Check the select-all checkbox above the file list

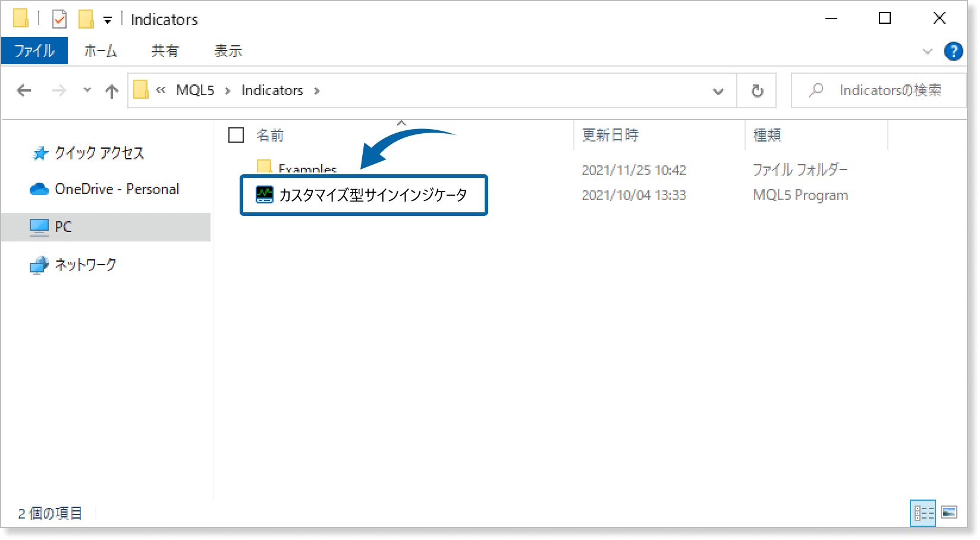click(x=235, y=135)
